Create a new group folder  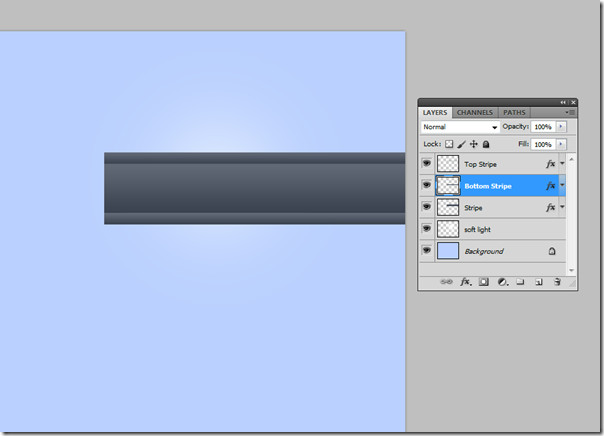[520, 282]
